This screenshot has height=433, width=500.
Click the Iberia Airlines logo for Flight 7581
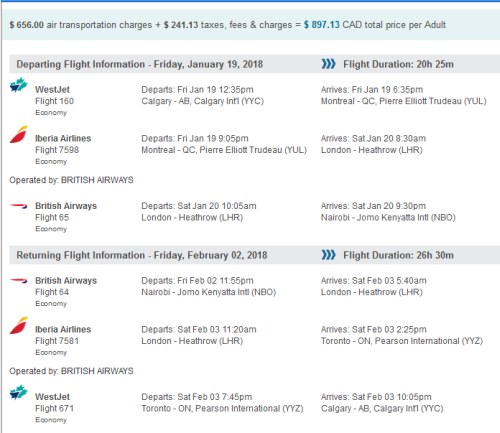18,325
